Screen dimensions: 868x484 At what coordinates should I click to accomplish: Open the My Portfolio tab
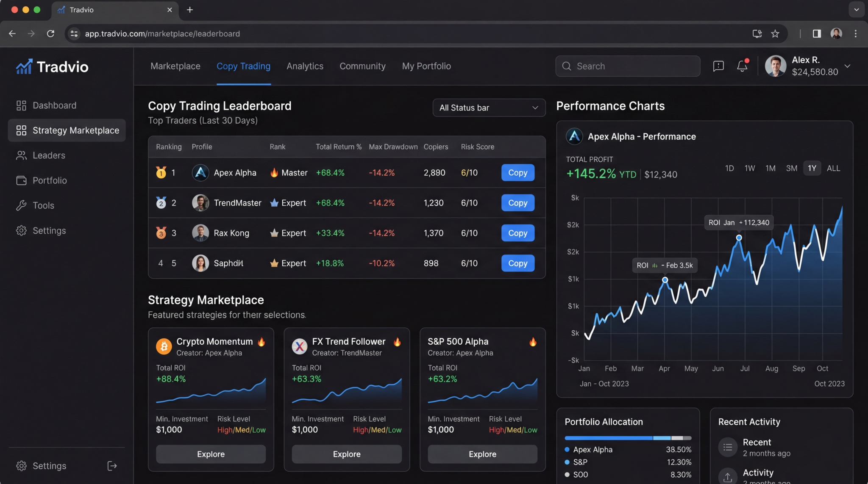click(426, 66)
